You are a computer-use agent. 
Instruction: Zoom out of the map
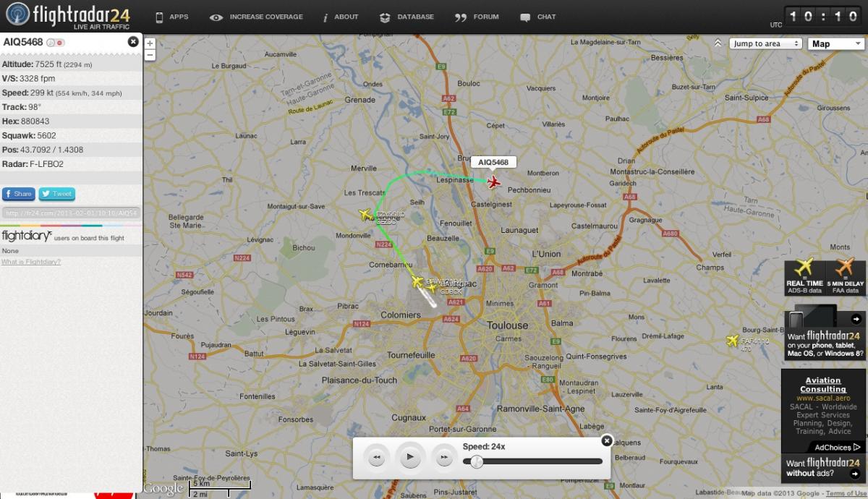150,54
